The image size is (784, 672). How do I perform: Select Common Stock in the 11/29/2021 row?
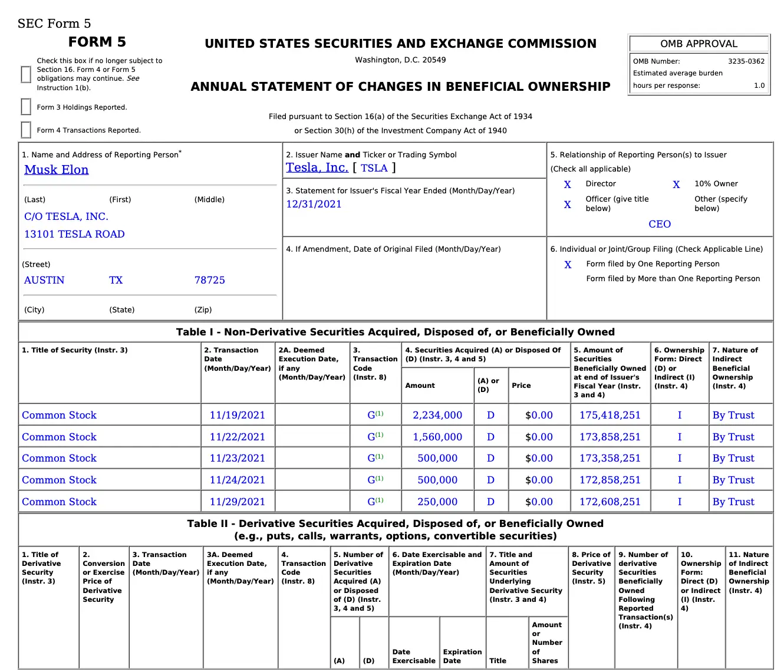pos(59,502)
